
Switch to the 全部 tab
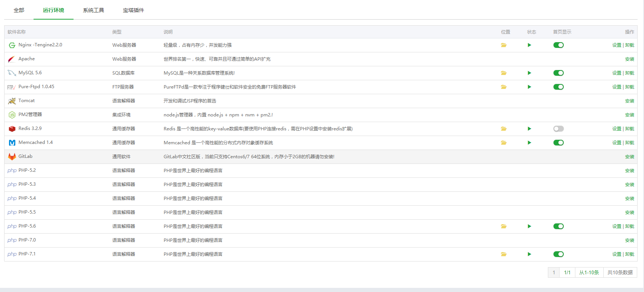pyautogui.click(x=19, y=10)
